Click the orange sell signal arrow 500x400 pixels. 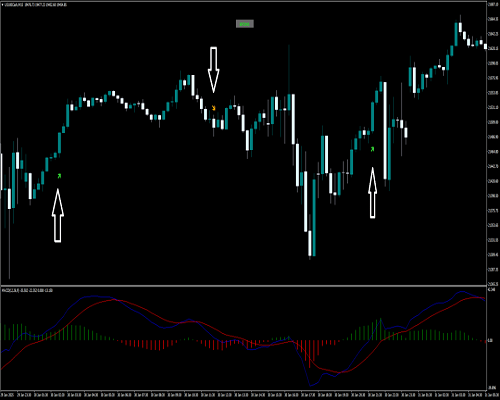click(x=214, y=108)
